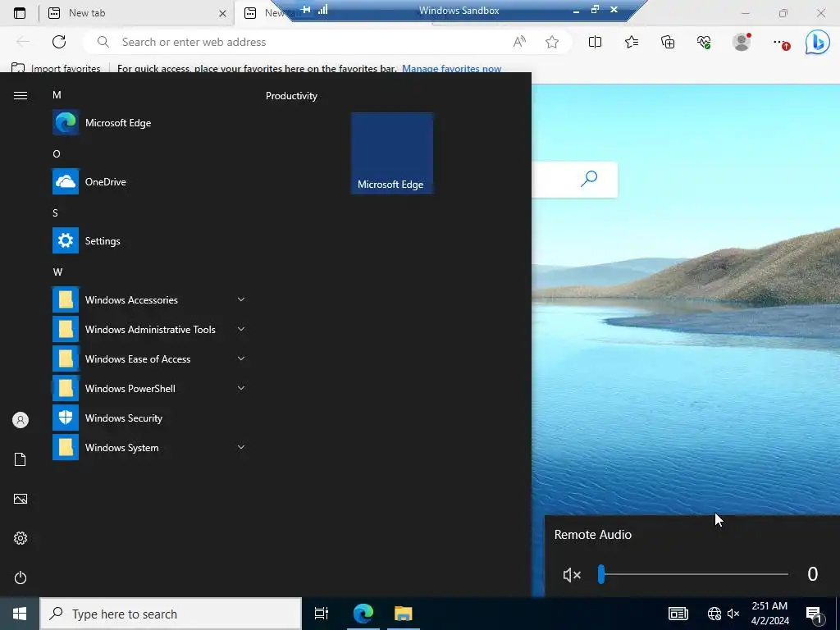The image size is (840, 630).
Task: Open the Power options button
Action: pos(21,577)
